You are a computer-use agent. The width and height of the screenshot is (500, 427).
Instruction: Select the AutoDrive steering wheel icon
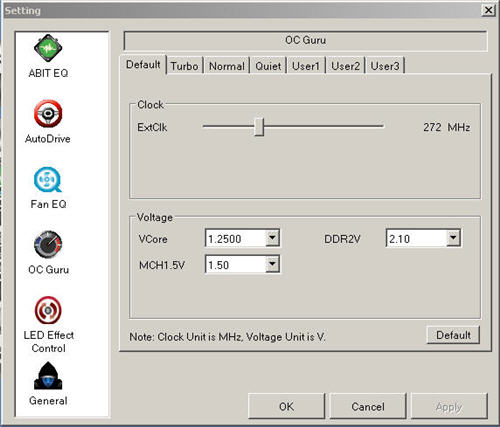coord(48,114)
